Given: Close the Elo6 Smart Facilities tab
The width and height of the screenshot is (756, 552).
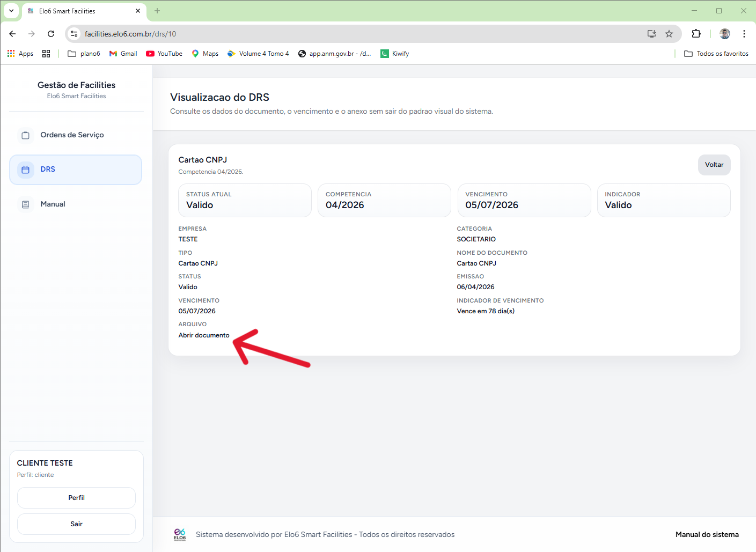Looking at the screenshot, I should click(138, 11).
